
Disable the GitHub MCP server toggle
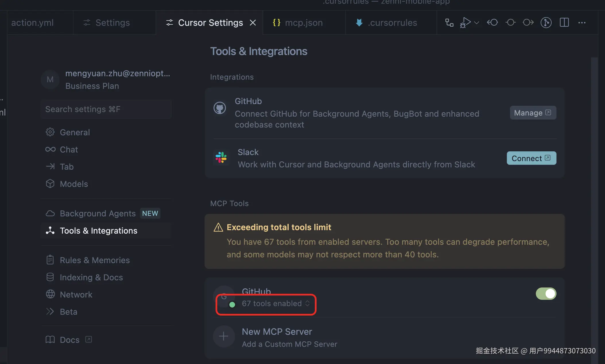[546, 293]
